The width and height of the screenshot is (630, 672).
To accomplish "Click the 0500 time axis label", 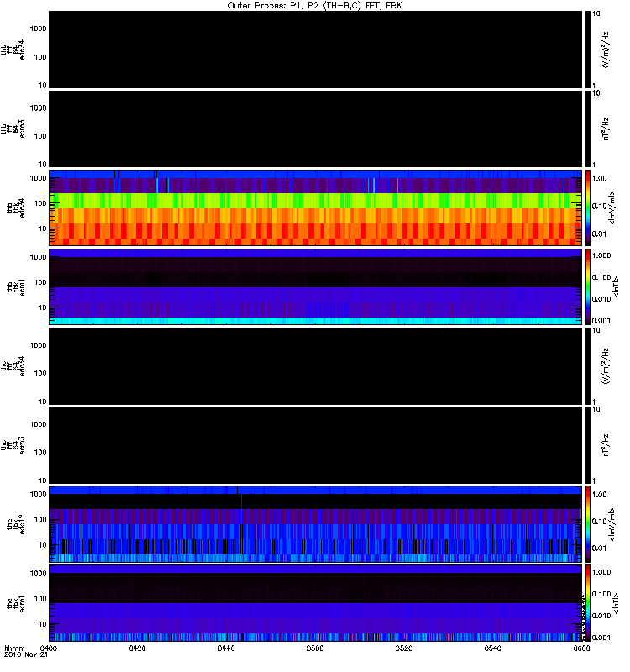I will (315, 648).
